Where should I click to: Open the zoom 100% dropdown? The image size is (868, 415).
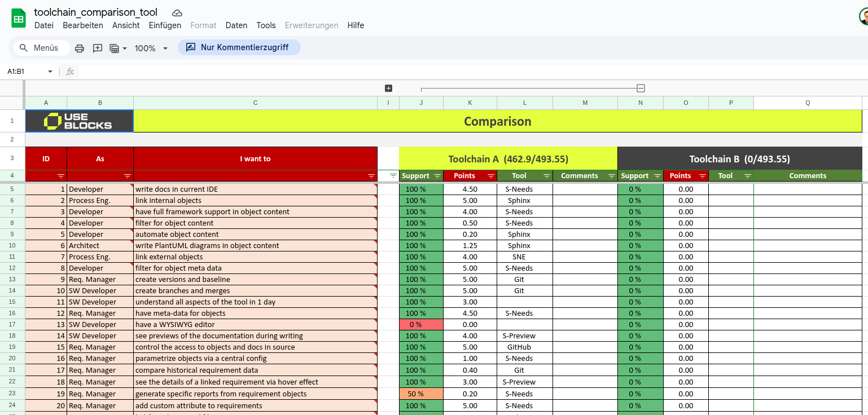click(151, 48)
